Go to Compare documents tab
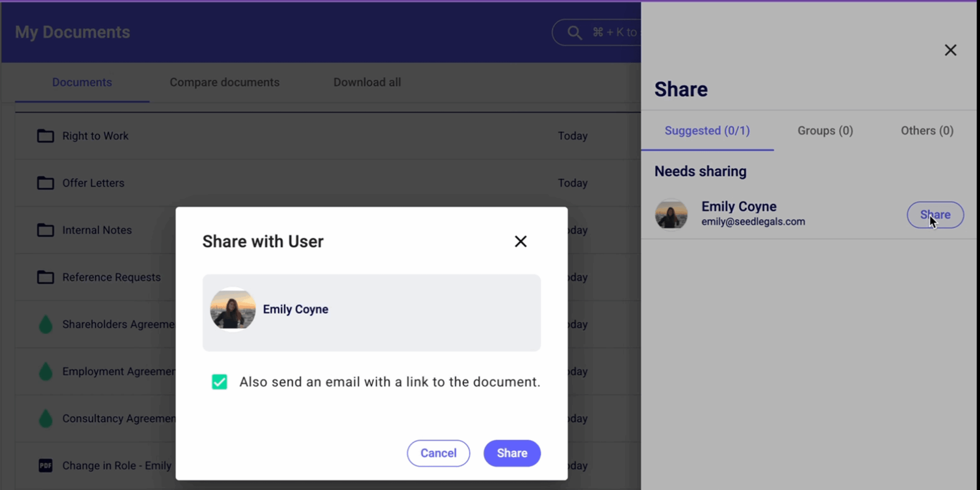This screenshot has height=490, width=980. [224, 82]
